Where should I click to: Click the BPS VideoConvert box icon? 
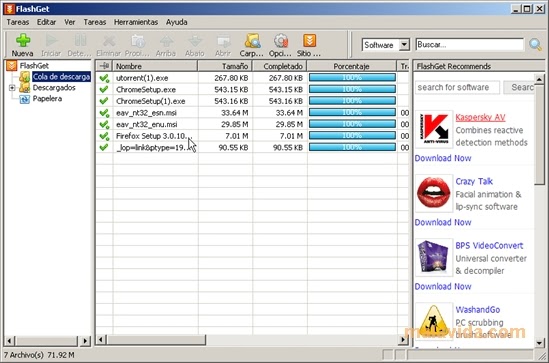(433, 258)
